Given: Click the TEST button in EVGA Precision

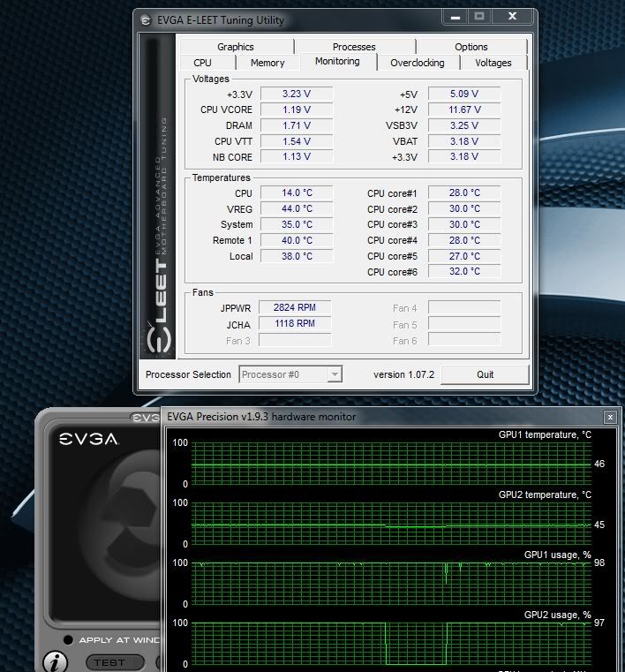Looking at the screenshot, I should (109, 661).
